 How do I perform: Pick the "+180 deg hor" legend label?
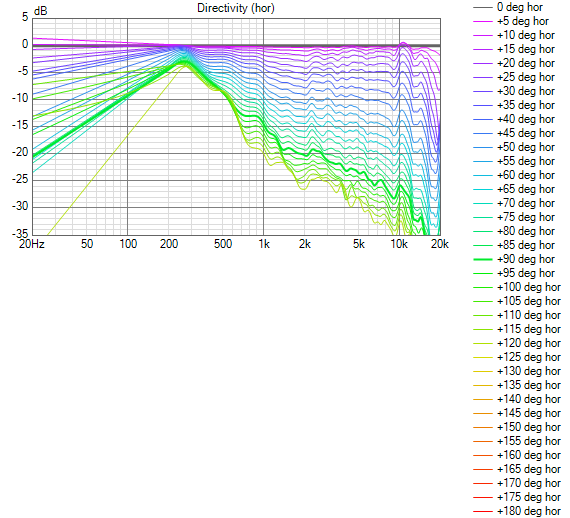(529, 511)
